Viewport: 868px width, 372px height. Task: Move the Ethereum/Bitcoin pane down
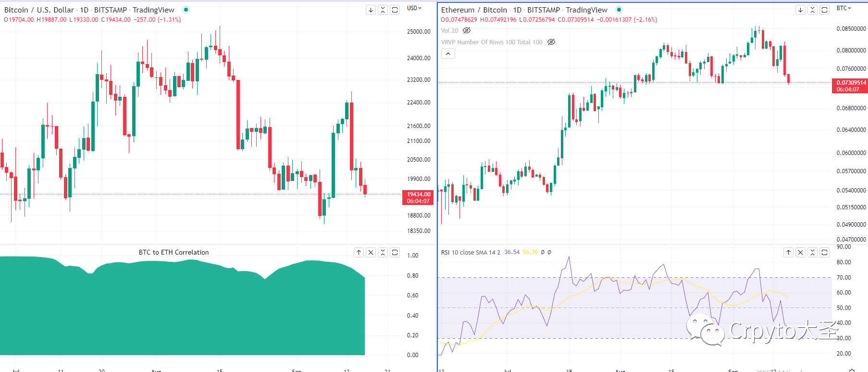[x=800, y=10]
